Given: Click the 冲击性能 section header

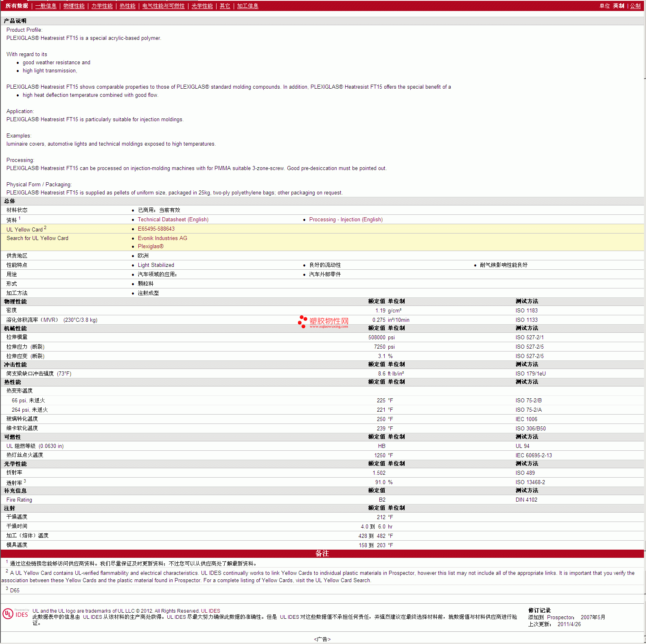Looking at the screenshot, I should click(x=15, y=365).
